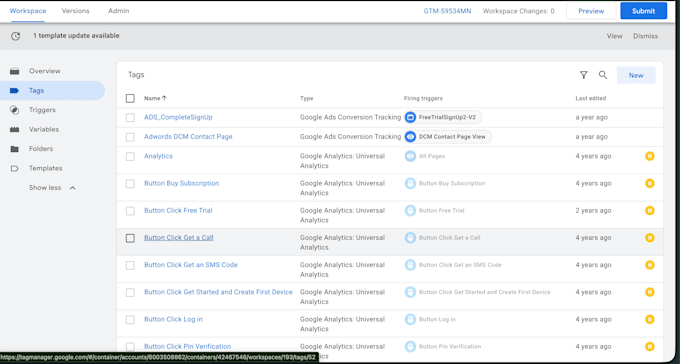Check the Button Click Get a Call checkbox

click(x=130, y=238)
